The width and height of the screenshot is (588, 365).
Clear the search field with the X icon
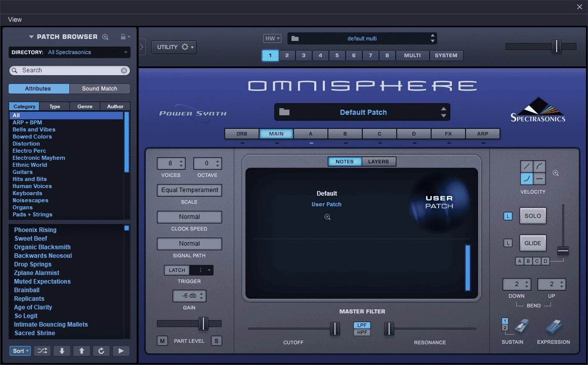tap(124, 70)
